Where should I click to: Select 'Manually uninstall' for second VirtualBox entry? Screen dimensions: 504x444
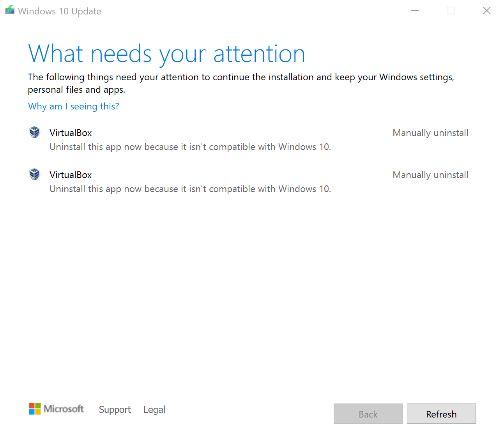click(x=430, y=175)
